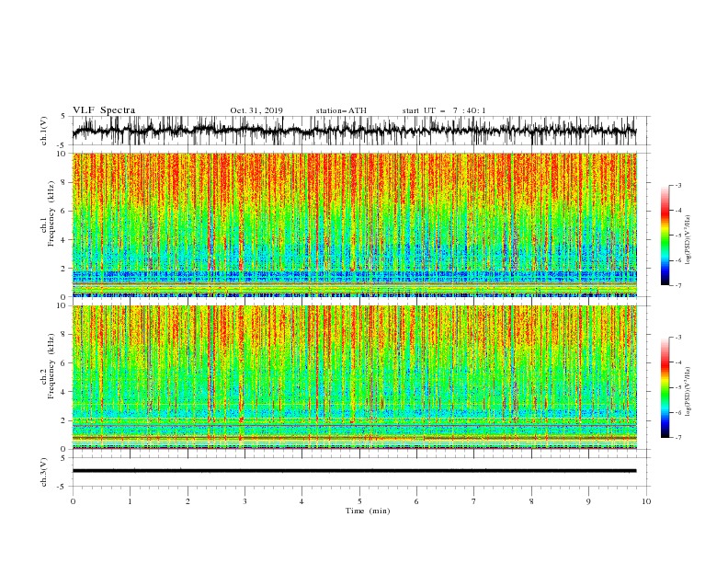The image size is (728, 563).
Task: Click inside the ch.2 spectrogram panel
Action: click(355, 377)
